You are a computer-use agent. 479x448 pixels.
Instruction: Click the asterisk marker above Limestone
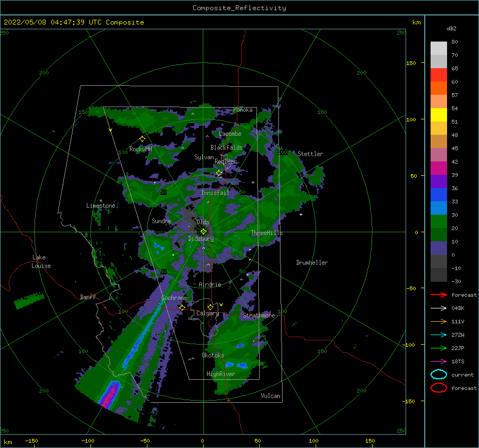coord(101,201)
